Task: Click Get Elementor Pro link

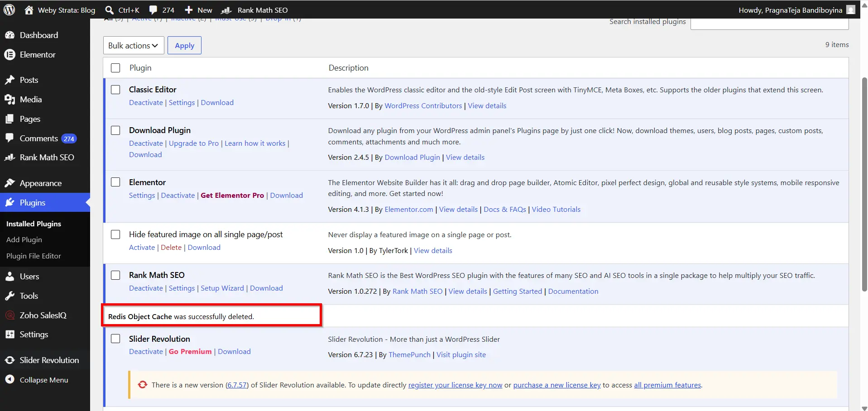Action: (232, 196)
